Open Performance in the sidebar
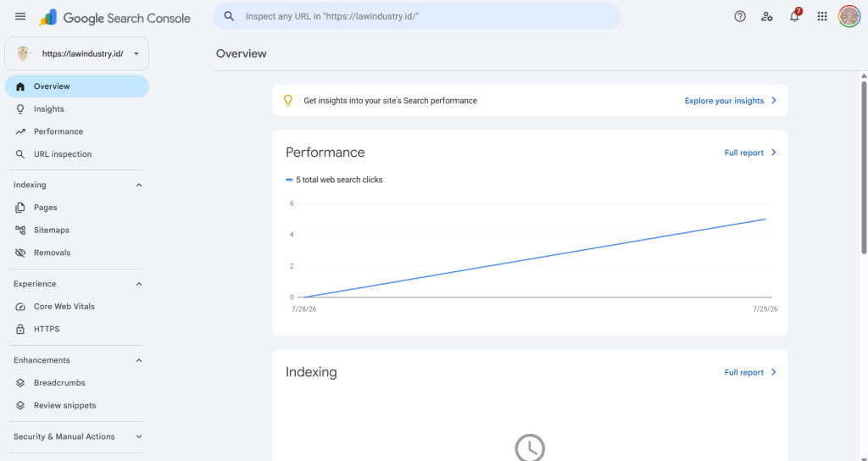 [77, 131]
